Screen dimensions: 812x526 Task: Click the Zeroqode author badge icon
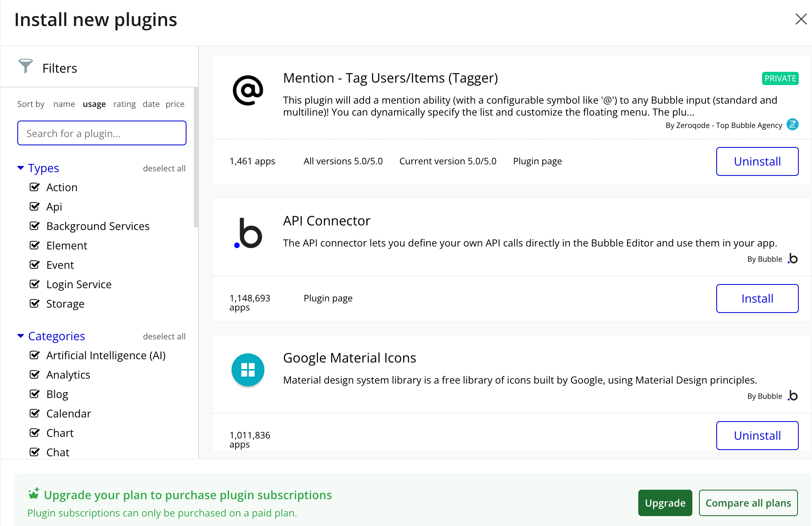click(x=793, y=124)
